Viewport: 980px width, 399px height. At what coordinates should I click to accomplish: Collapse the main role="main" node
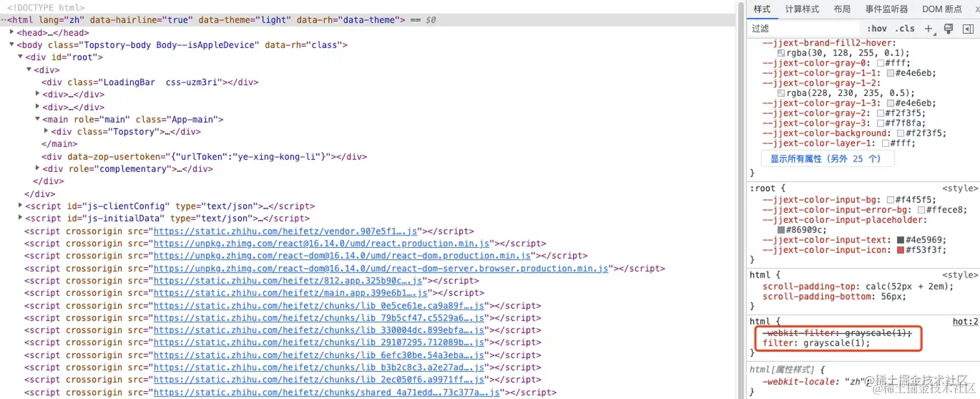click(x=38, y=119)
